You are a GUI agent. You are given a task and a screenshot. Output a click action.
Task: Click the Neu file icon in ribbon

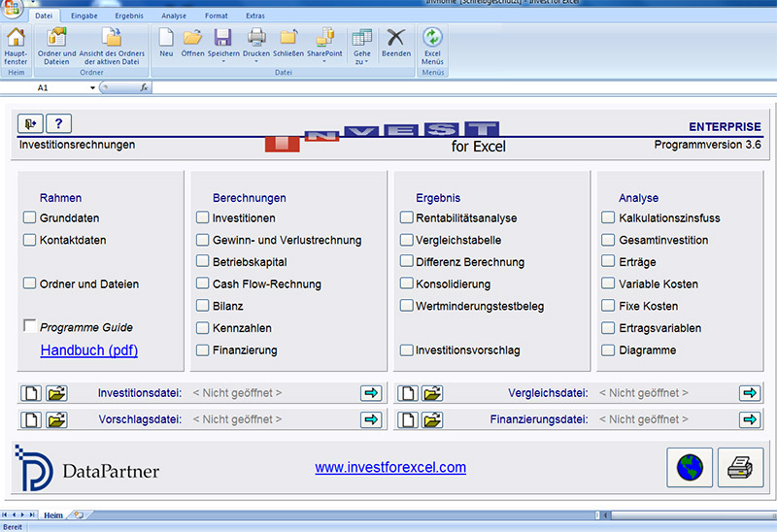(166, 39)
